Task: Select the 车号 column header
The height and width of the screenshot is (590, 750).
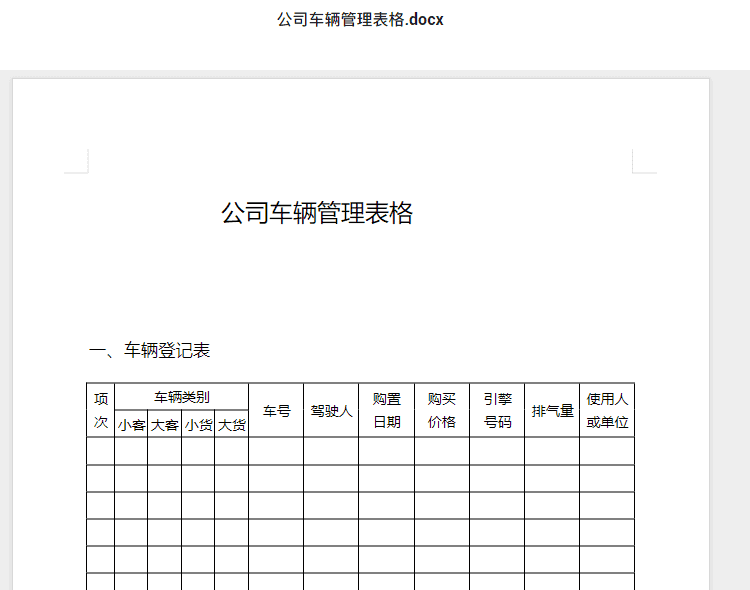Action: [x=276, y=410]
